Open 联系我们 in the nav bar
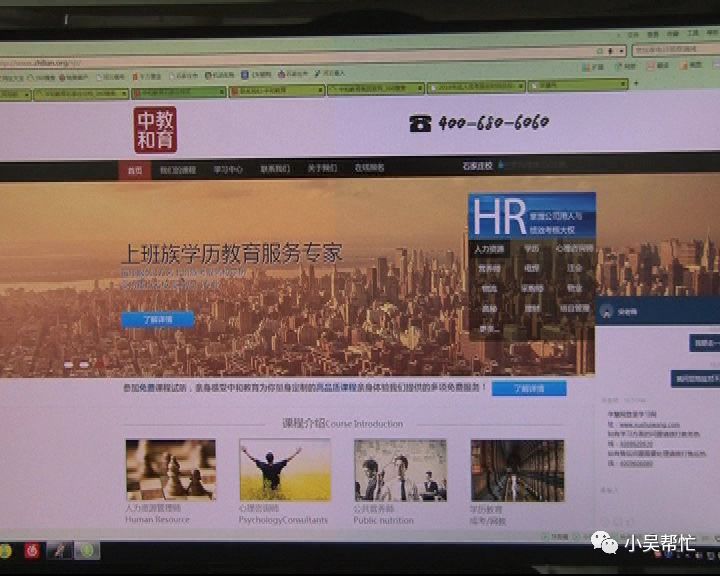The width and height of the screenshot is (720, 576). coord(275,169)
